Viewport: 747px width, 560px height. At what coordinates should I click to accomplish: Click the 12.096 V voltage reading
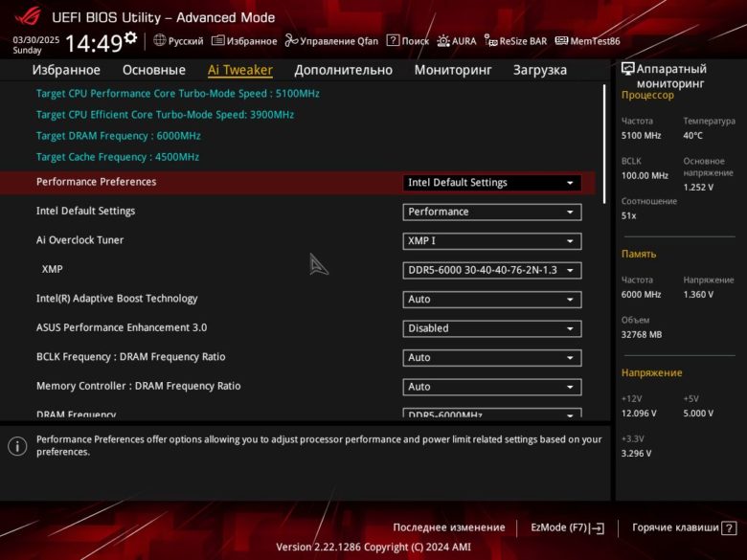click(x=639, y=414)
